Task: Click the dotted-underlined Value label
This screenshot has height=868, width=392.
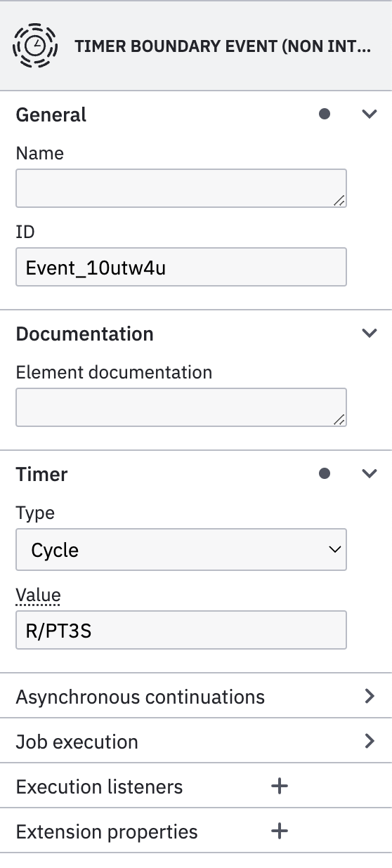Action: coord(38,596)
